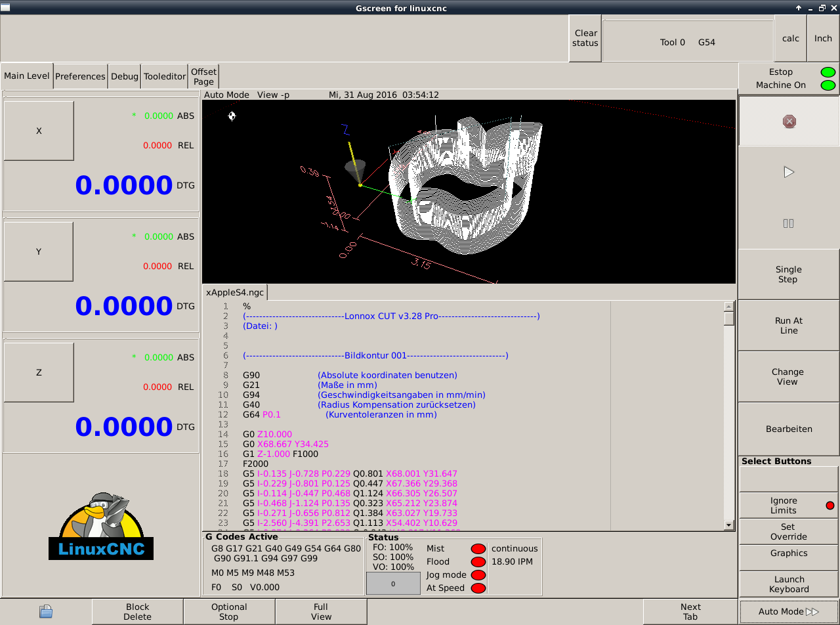Click Launch Keyboard button
840x625 pixels.
789,584
